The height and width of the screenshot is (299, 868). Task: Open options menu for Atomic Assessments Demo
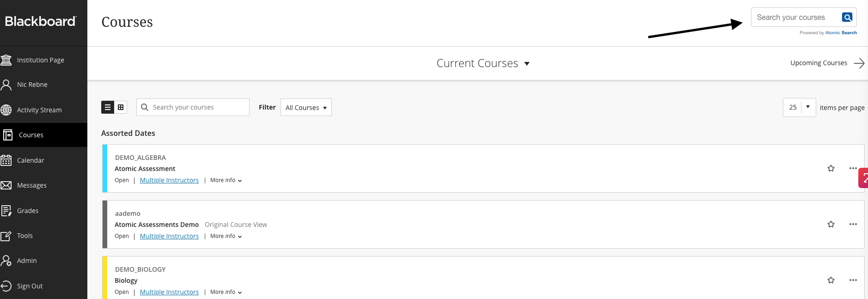tap(853, 224)
